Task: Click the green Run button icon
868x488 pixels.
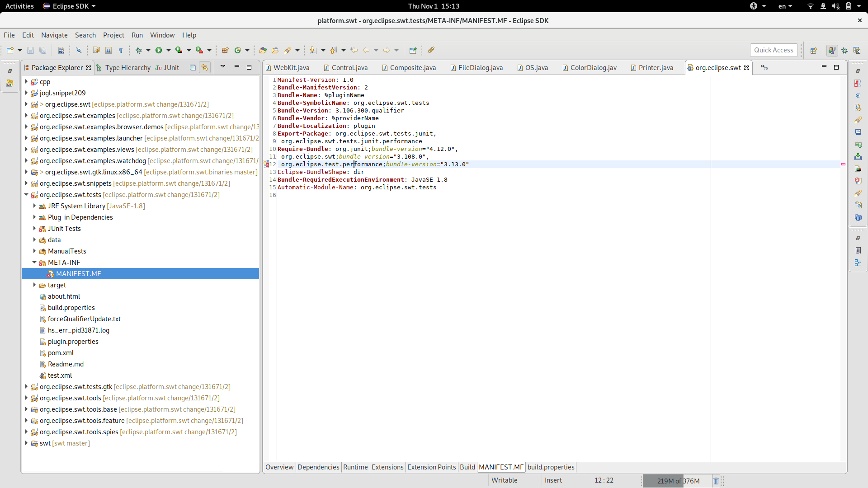Action: coord(159,50)
